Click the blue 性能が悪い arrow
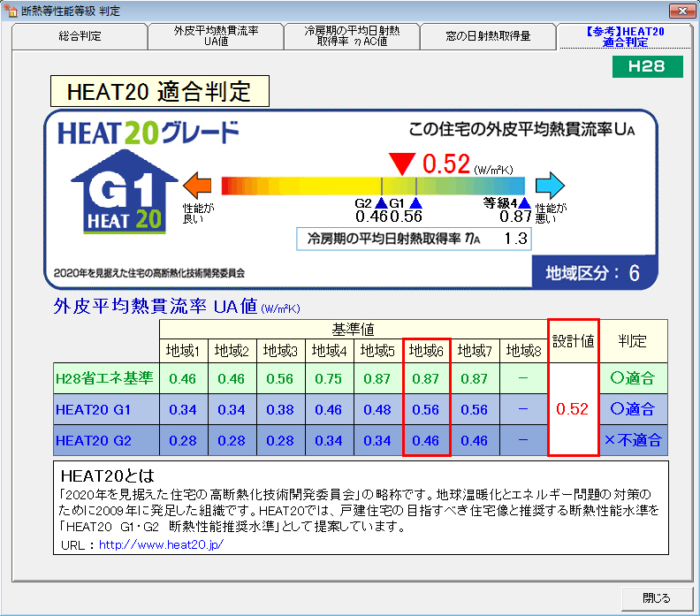This screenshot has width=700, height=616. tap(550, 186)
